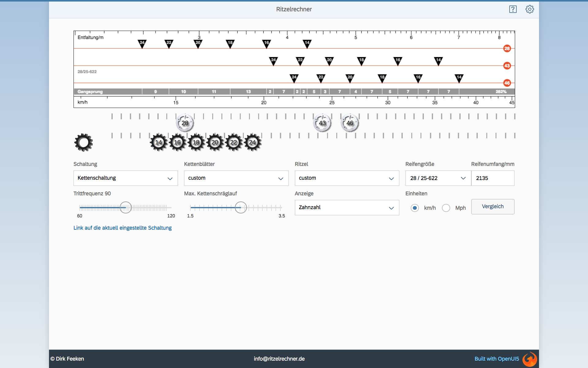This screenshot has height=368, width=588.
Task: Open the Anzeige Zahnzahl dropdown
Action: click(x=347, y=208)
